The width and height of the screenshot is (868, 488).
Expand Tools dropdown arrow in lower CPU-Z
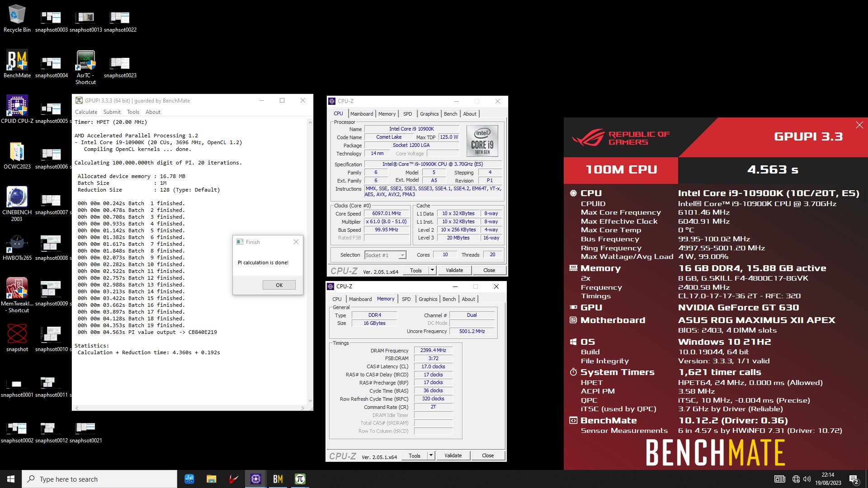point(431,455)
